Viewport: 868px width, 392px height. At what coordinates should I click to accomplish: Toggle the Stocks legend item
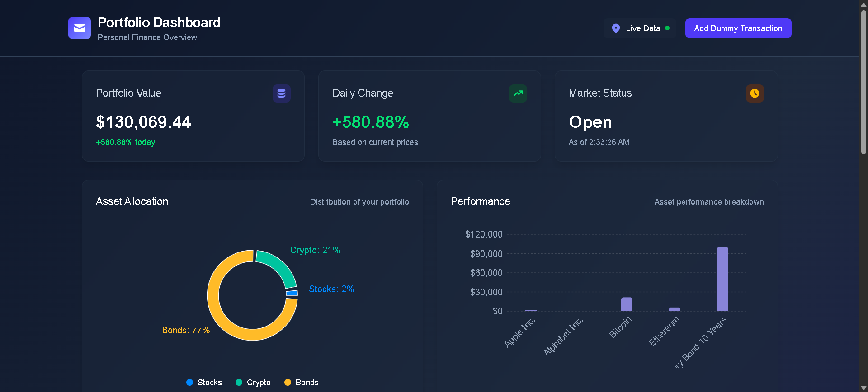point(204,383)
